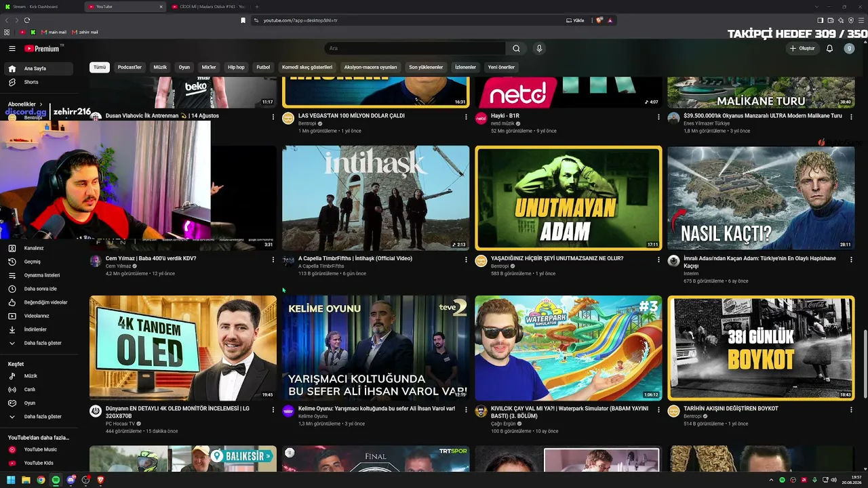Select the 'Müzik' filter chip
Viewport: 868px width, 488px height.
tap(160, 67)
